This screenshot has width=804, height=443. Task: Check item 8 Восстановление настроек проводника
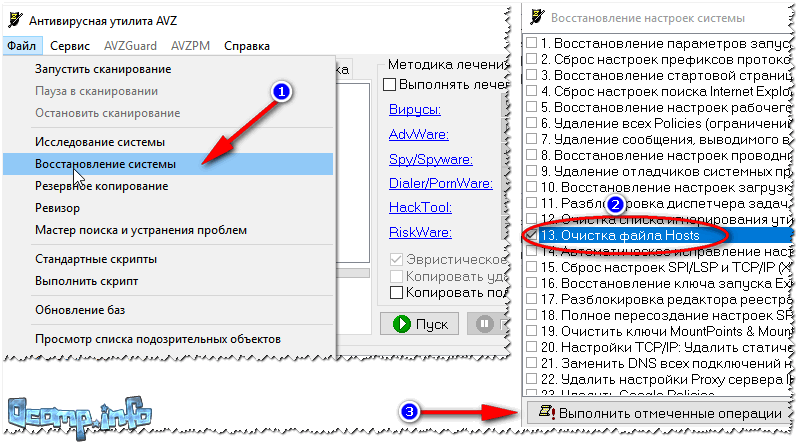(x=532, y=155)
